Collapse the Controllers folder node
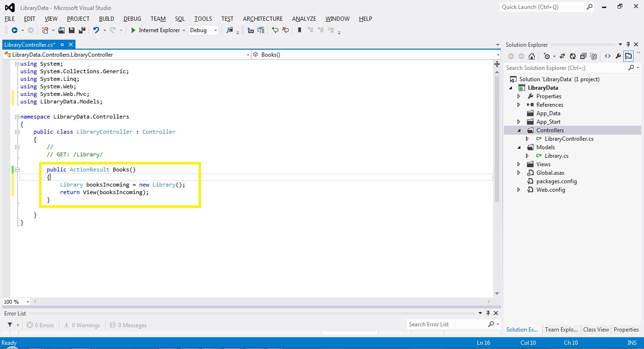 519,130
